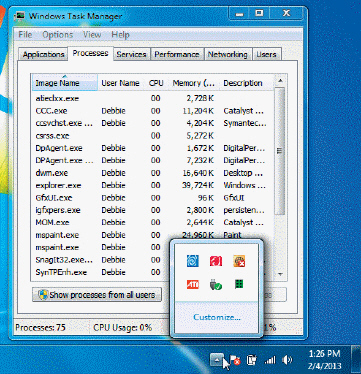Viewport: 361px width, 374px height.
Task: Click the Task Manager title bar icon
Action: click(21, 15)
